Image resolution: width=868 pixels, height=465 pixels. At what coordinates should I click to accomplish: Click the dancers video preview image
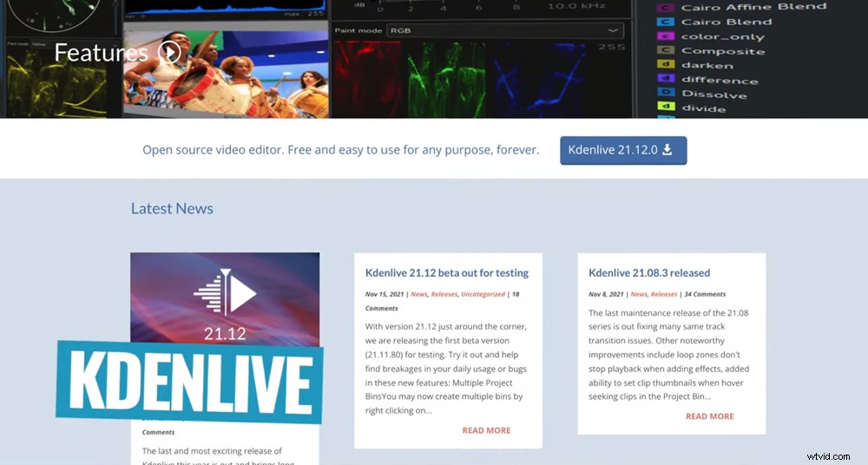(226, 74)
